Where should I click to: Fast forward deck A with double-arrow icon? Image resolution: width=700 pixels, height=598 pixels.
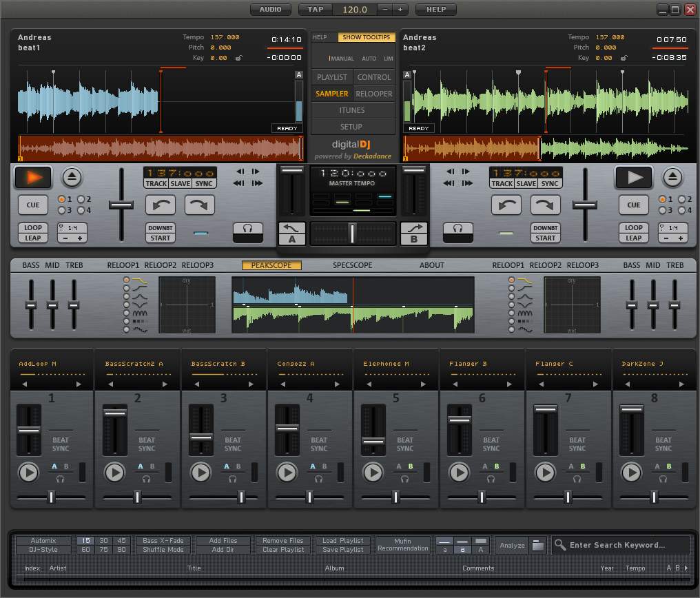(257, 183)
